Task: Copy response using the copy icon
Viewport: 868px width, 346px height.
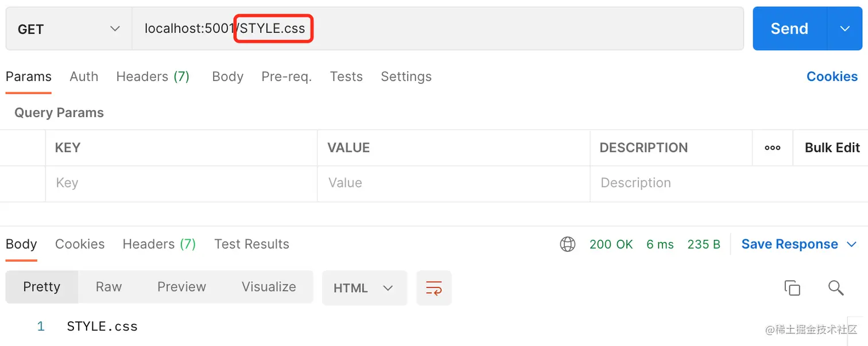Action: (792, 287)
